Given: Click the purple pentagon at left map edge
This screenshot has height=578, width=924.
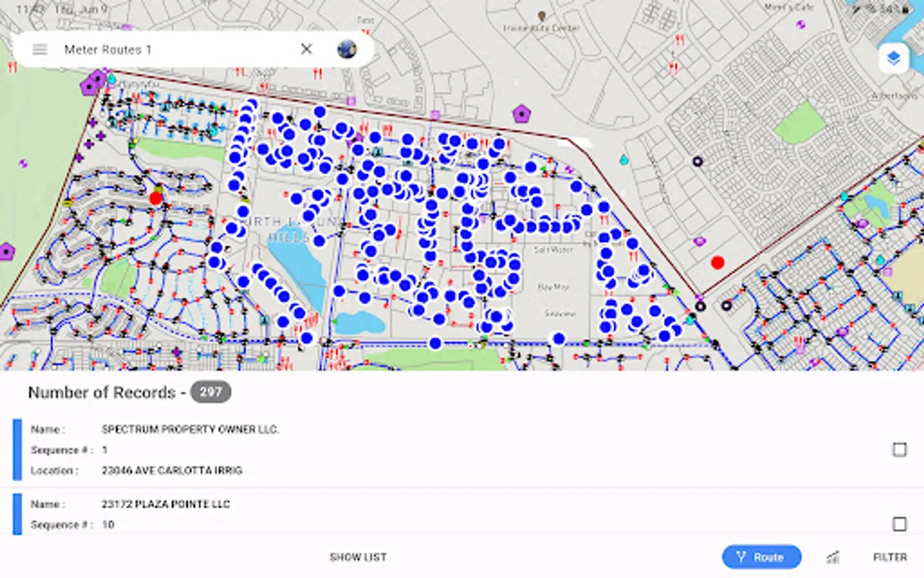Looking at the screenshot, I should click(x=6, y=251).
